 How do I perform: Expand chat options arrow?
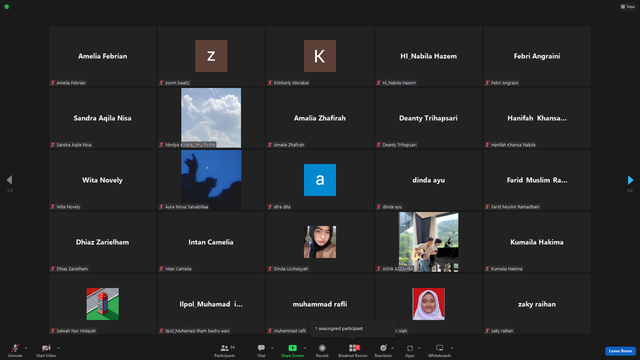point(272,348)
